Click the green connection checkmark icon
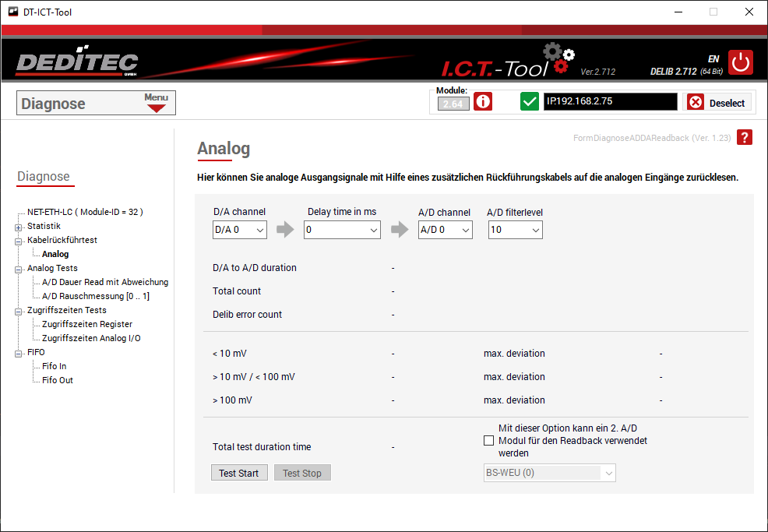768x532 pixels. click(x=530, y=102)
